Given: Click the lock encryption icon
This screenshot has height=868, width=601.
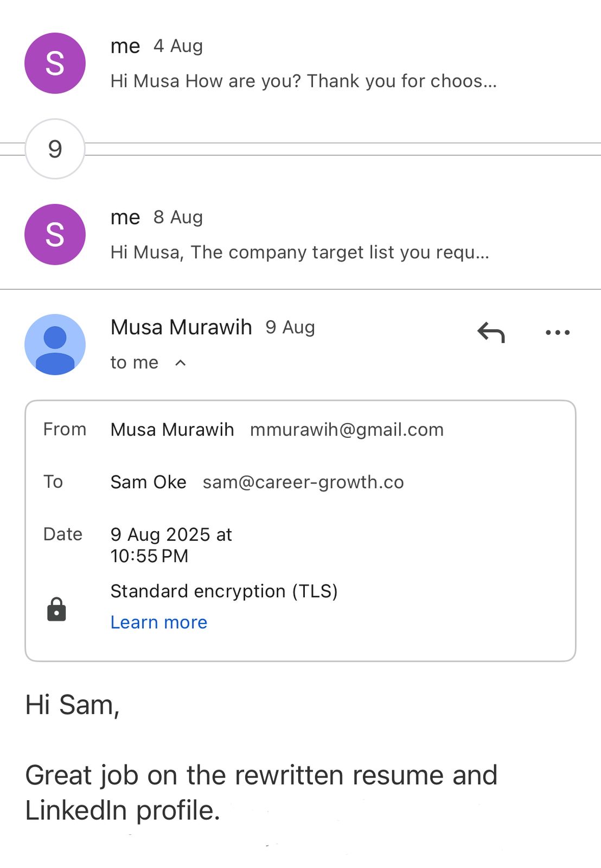Looking at the screenshot, I should click(x=56, y=609).
